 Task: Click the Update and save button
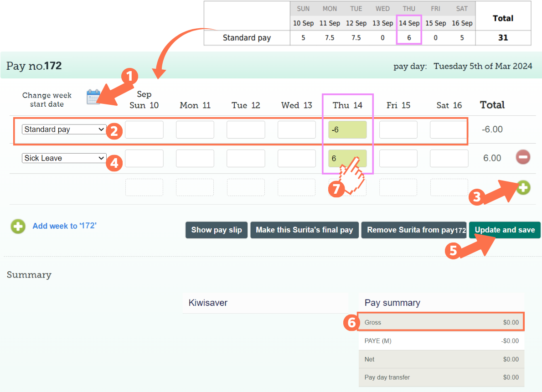point(505,230)
